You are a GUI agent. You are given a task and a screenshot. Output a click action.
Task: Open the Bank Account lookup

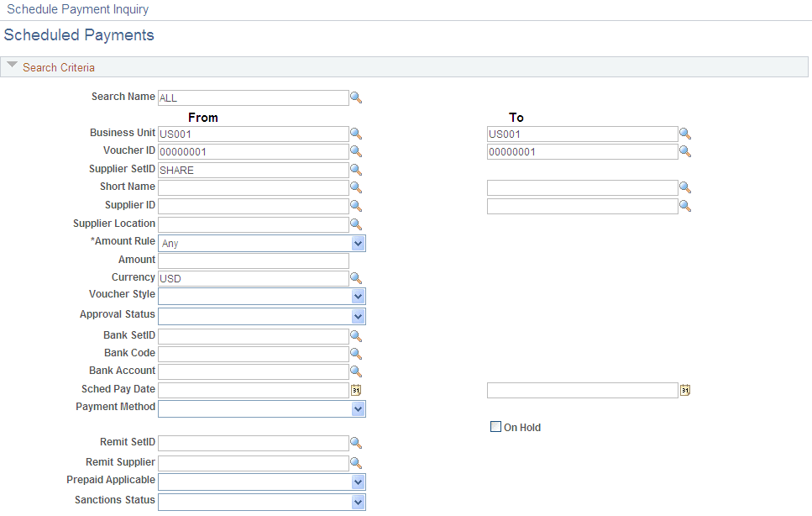[x=356, y=371]
